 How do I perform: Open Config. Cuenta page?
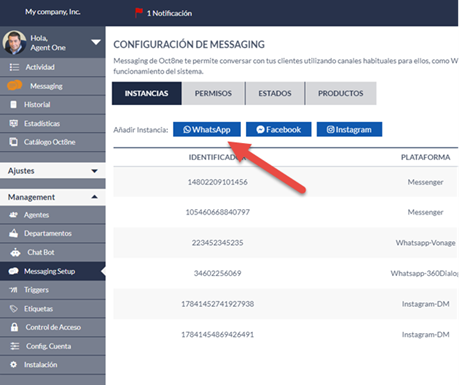53,346
